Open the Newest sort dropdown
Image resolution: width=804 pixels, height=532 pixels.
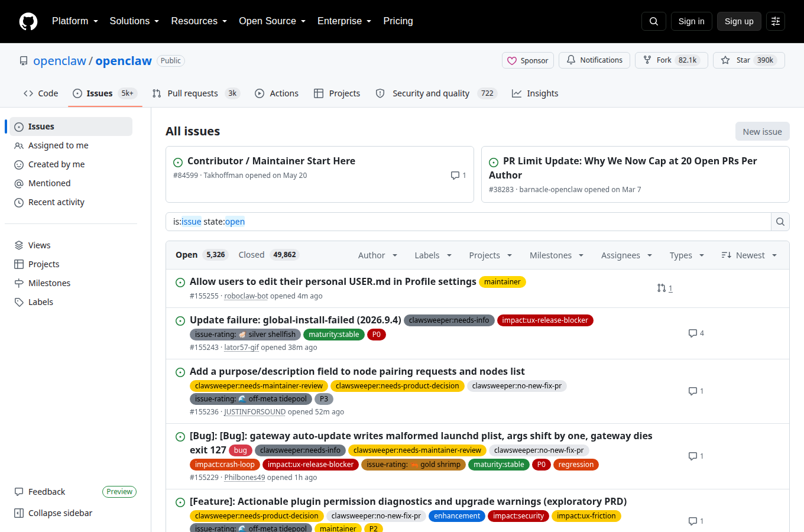[749, 255]
